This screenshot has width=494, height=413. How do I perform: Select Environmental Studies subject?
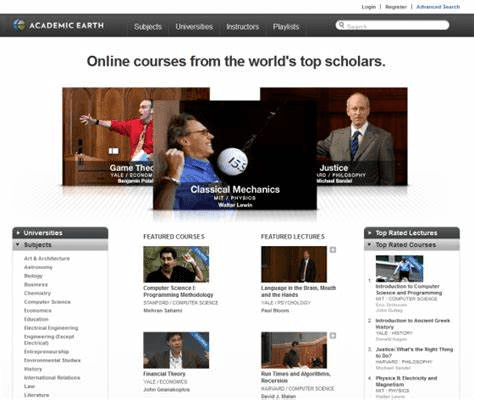(x=52, y=360)
